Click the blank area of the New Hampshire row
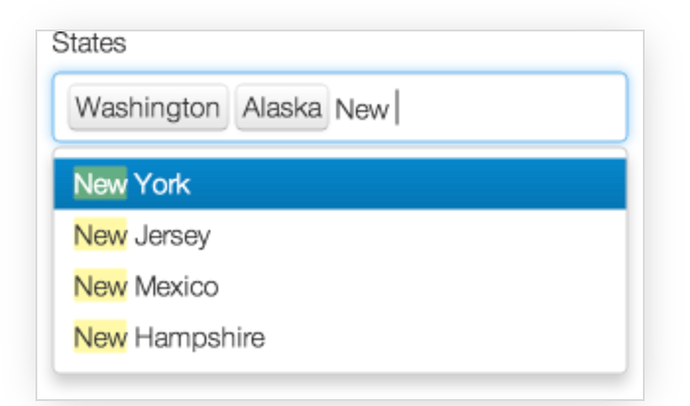 point(444,337)
